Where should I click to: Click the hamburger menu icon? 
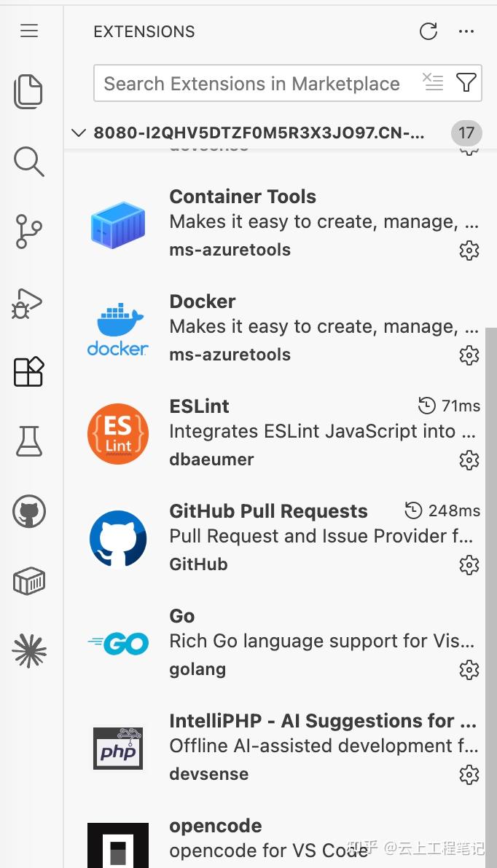pyautogui.click(x=29, y=31)
